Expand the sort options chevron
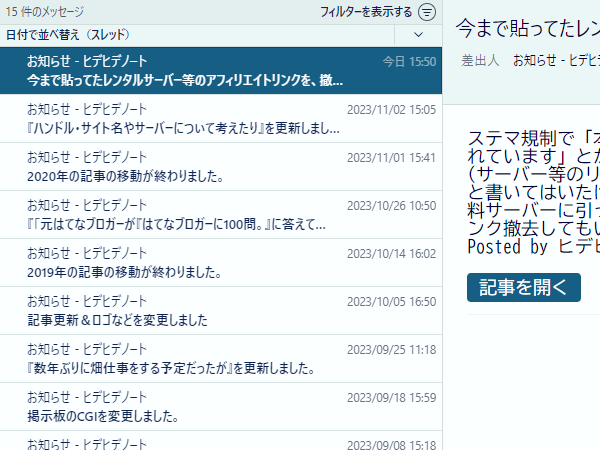Viewport: 600px width, 450px height. (417, 34)
